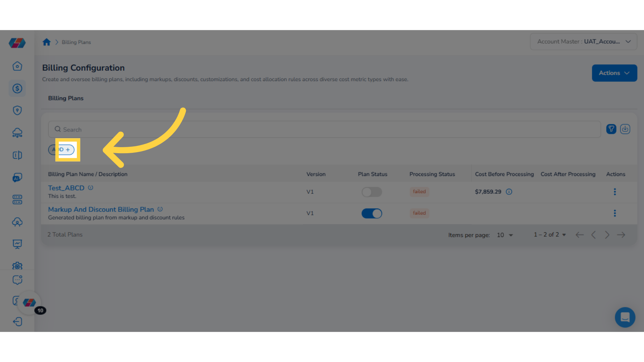Click info icon beside $7,859.29 cost
This screenshot has width=644, height=362.
pos(509,192)
